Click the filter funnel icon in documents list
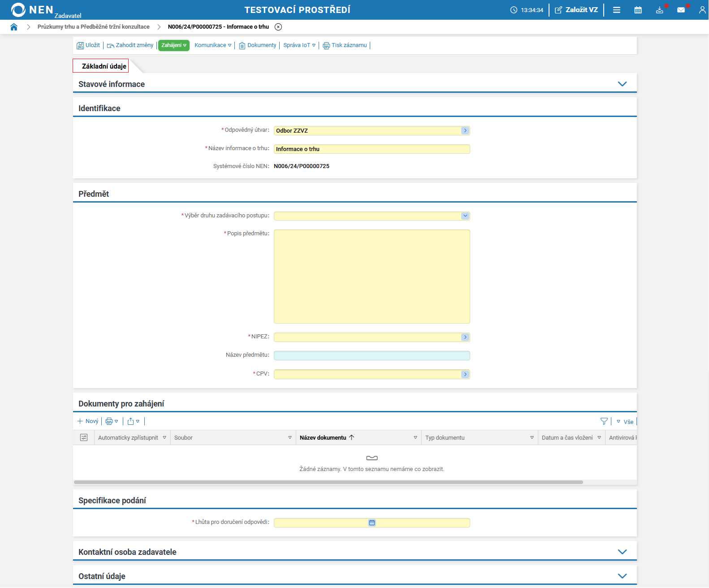Image resolution: width=709 pixels, height=588 pixels. tap(604, 421)
